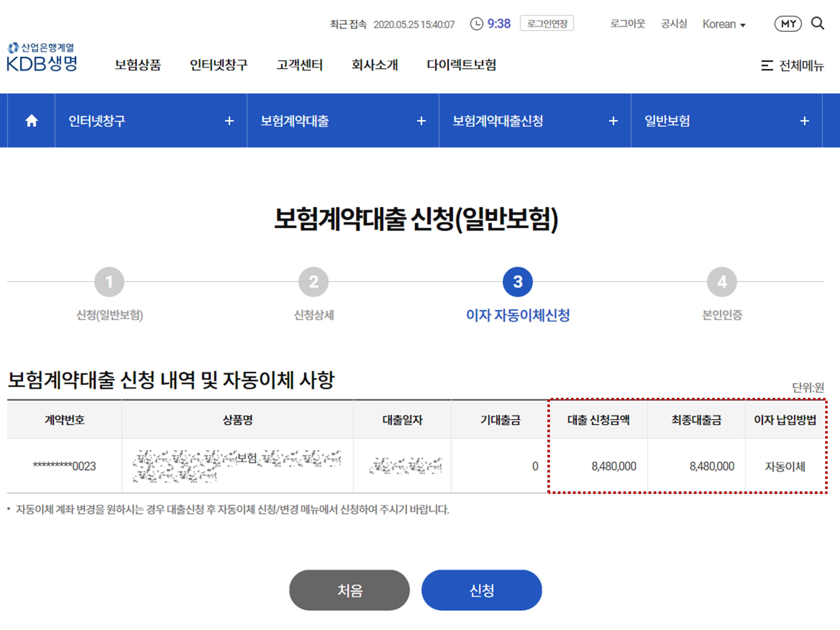Click the KDB생명 logo

[x=42, y=57]
